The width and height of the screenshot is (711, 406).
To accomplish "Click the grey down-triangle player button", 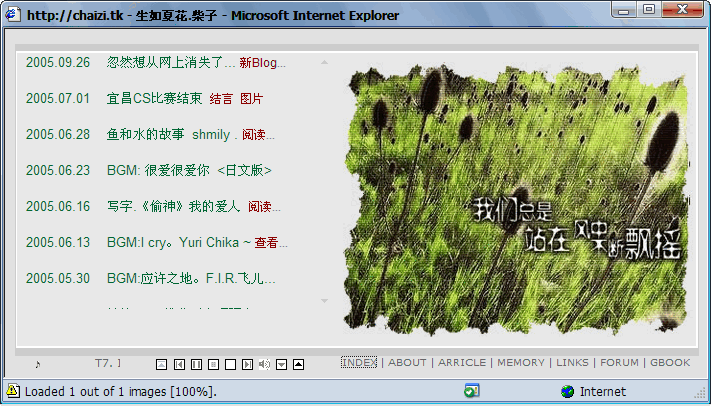I will tap(282, 364).
